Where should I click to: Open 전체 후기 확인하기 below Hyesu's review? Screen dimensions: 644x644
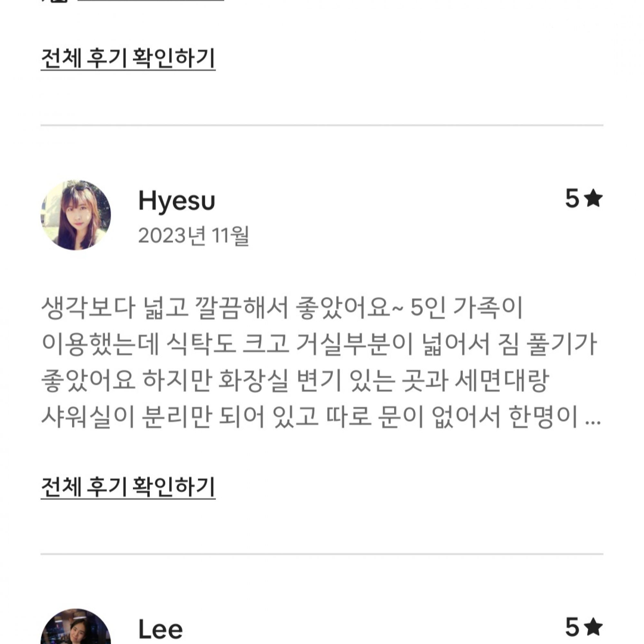pyautogui.click(x=128, y=487)
